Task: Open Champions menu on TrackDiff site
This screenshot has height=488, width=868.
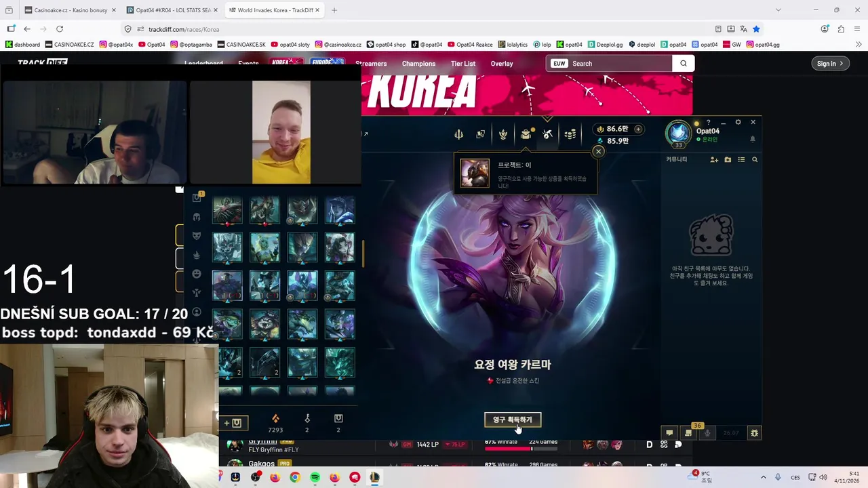Action: click(418, 64)
